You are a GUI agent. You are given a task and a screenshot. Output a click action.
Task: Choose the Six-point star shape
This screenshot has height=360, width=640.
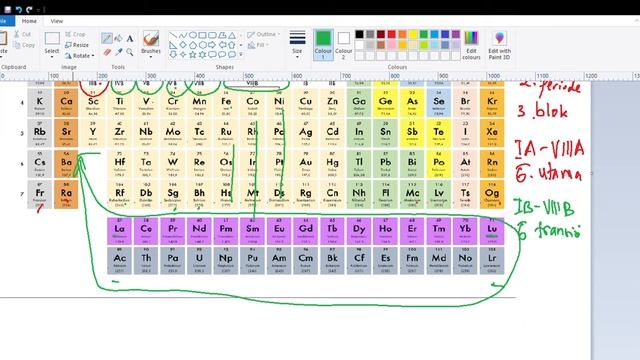pyautogui.click(x=202, y=54)
